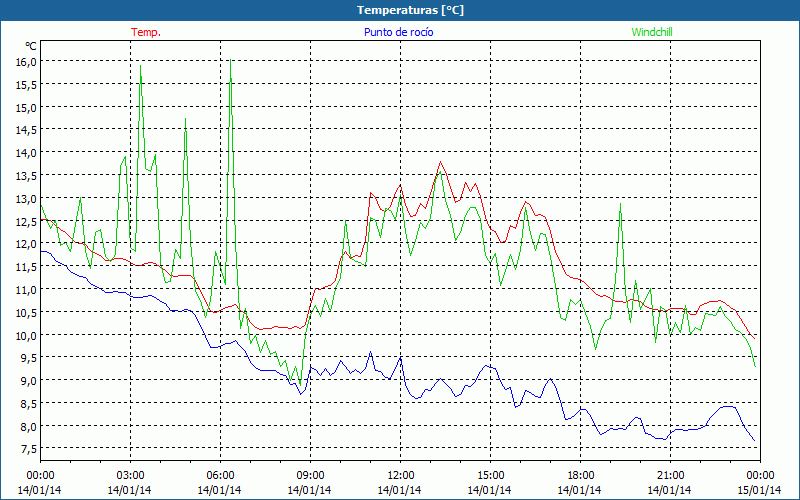800x500 pixels.
Task: Click the 15:00 time axis label
Action: (490, 476)
